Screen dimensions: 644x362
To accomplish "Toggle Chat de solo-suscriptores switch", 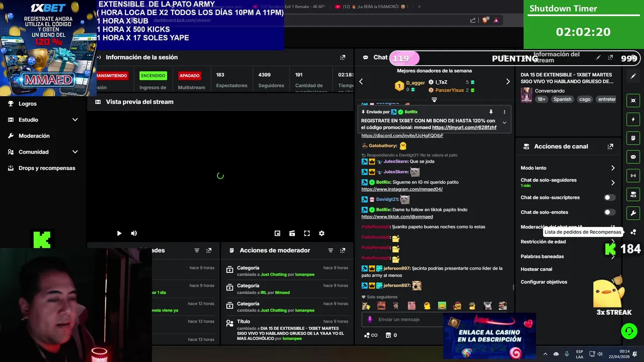I will coord(610,198).
